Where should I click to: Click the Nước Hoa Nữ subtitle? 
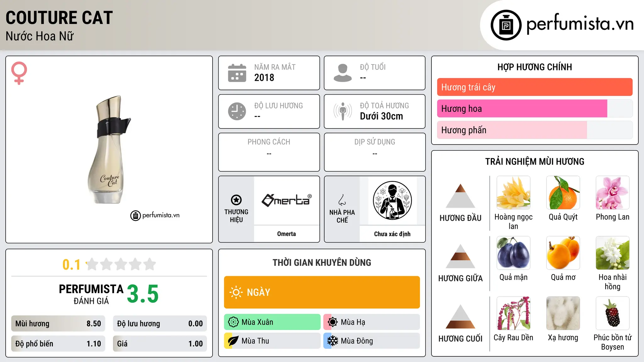point(40,36)
